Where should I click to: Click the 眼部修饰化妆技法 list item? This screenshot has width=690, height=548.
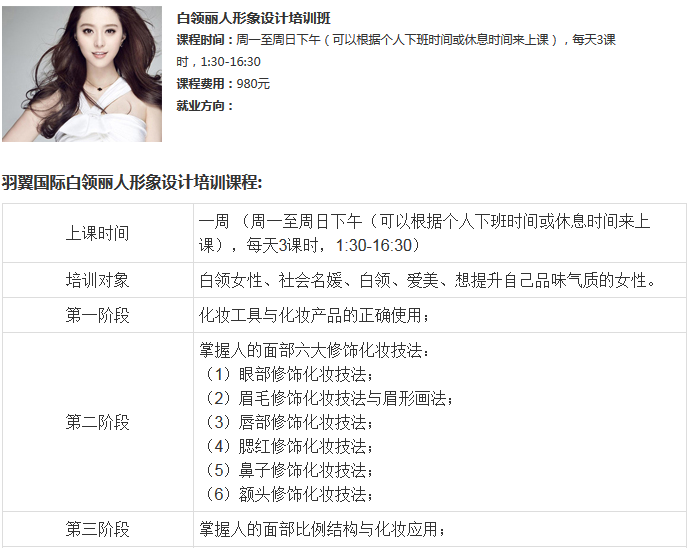[288, 375]
